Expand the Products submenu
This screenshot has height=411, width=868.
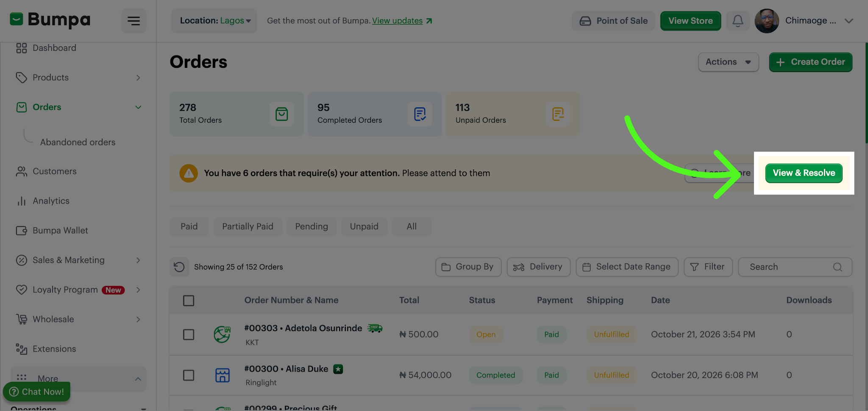pos(138,78)
